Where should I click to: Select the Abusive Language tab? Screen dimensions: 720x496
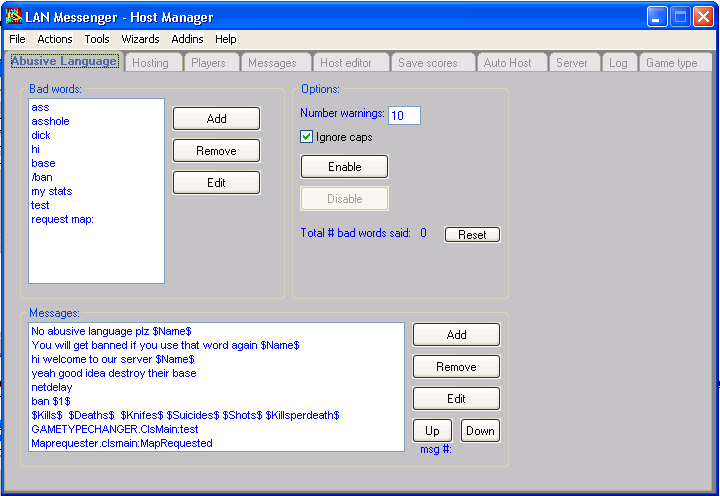64,61
